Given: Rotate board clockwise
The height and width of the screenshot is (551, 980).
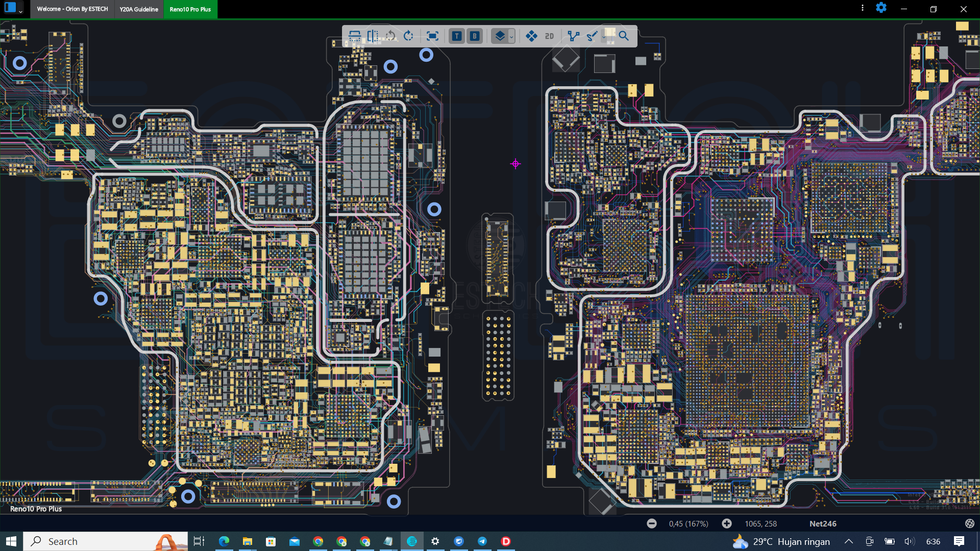Looking at the screenshot, I should (x=408, y=36).
